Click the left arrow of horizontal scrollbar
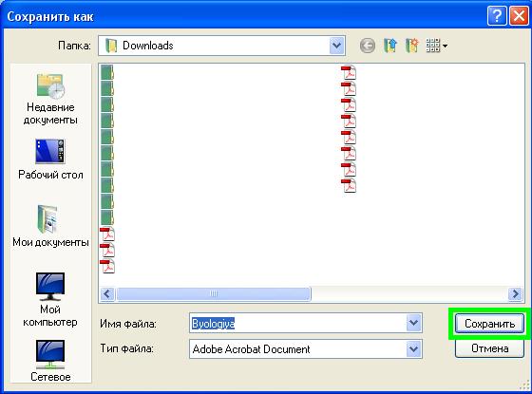 pos(107,293)
